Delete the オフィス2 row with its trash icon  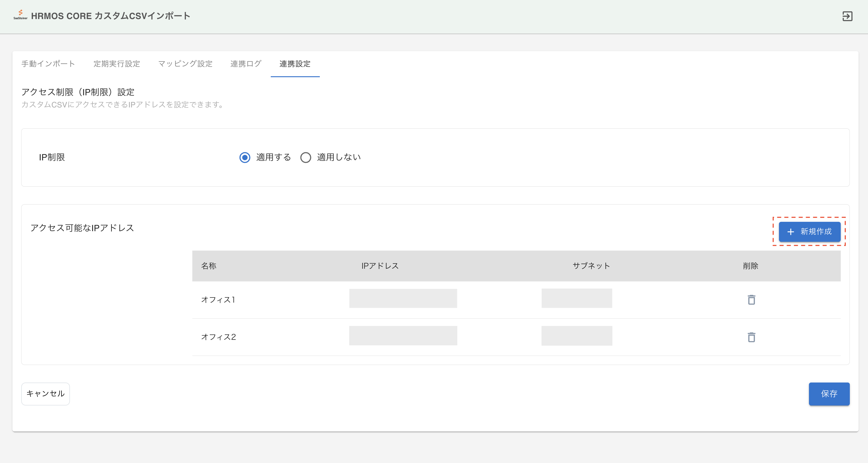pyautogui.click(x=751, y=337)
